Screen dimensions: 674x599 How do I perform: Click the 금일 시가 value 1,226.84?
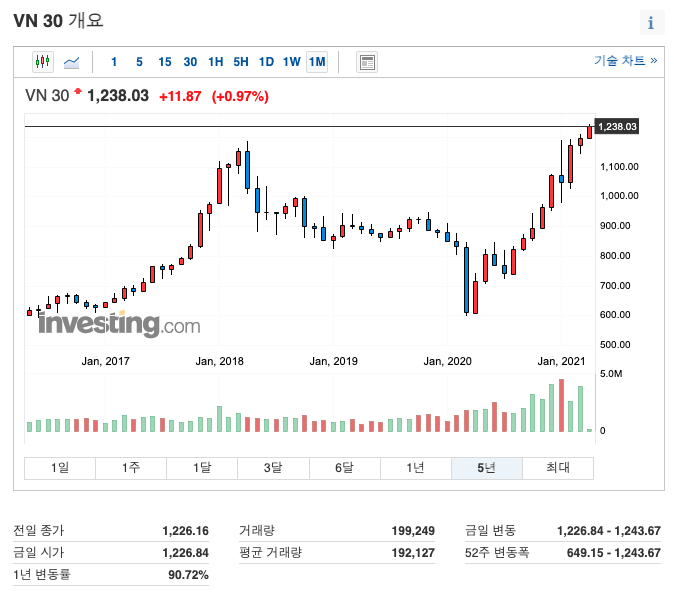coord(185,553)
